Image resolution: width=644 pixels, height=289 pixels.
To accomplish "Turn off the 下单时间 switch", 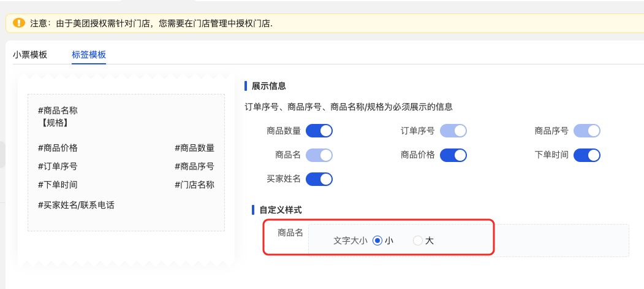I will (586, 155).
